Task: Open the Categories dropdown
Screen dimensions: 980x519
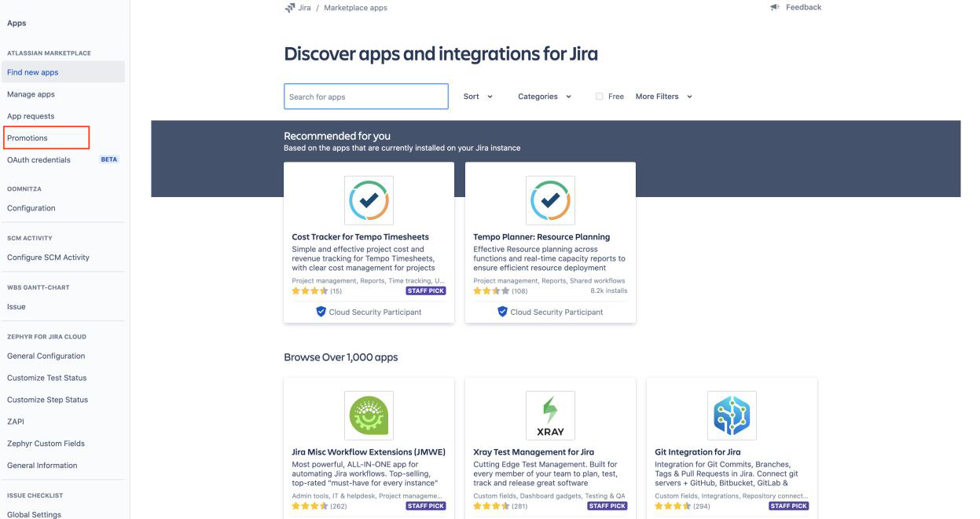Action: click(x=544, y=97)
